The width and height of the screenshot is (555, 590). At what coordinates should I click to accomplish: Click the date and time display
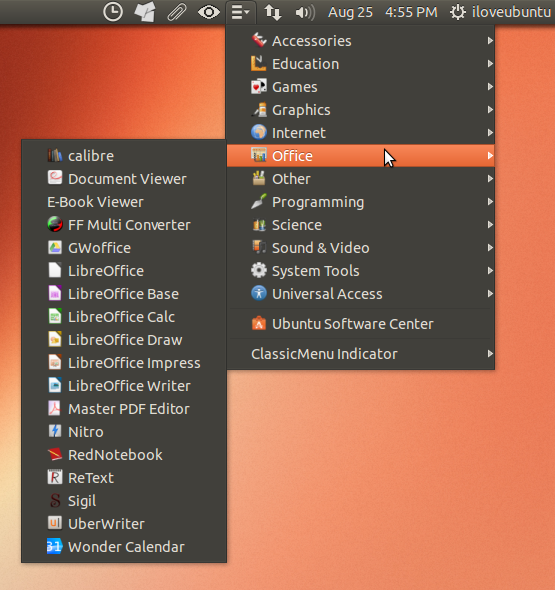[x=383, y=12]
